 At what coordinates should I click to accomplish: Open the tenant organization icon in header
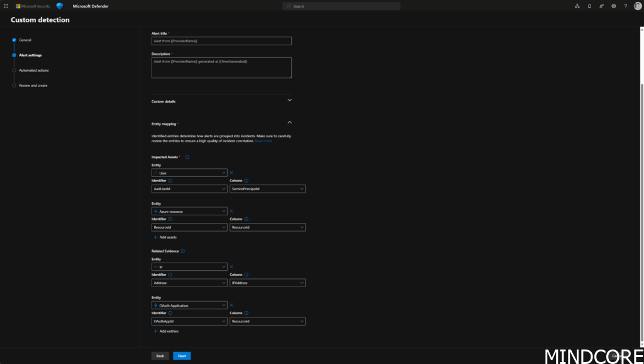click(x=577, y=6)
